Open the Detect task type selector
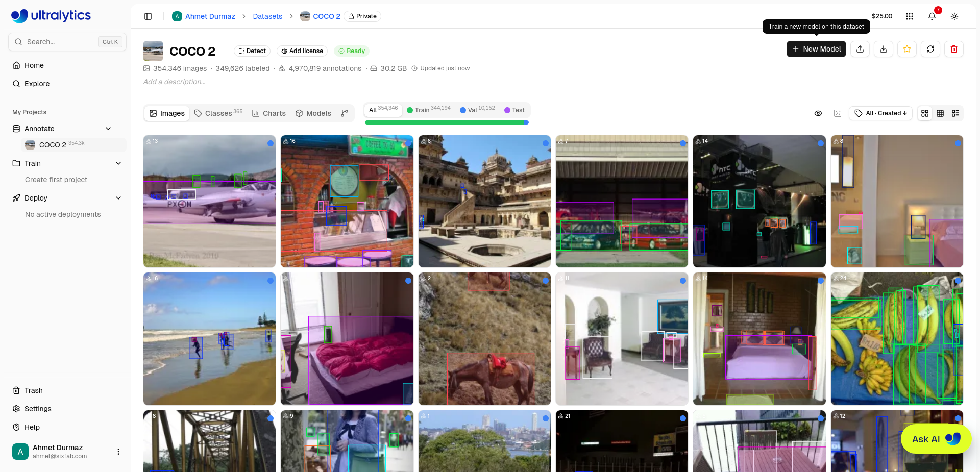Screen dimensions: 980x472 pos(252,51)
